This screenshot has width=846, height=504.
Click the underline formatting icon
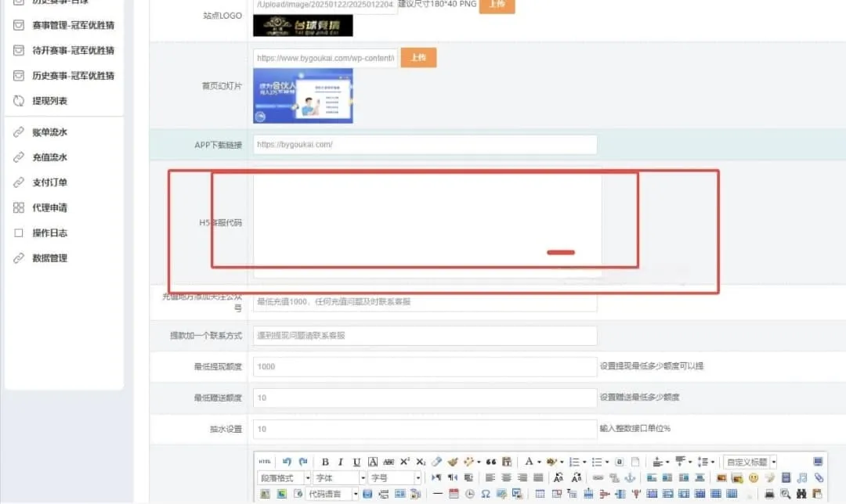tap(356, 462)
